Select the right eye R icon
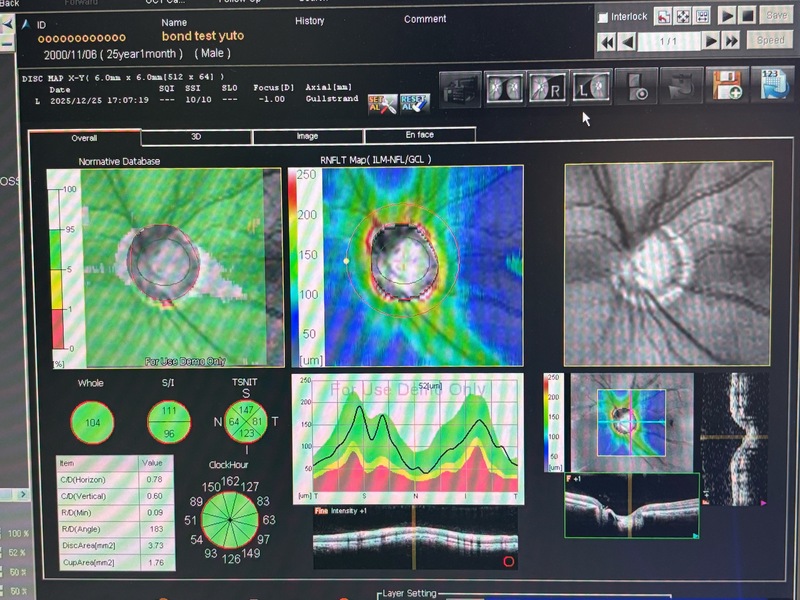Image resolution: width=800 pixels, height=600 pixels. tap(544, 89)
